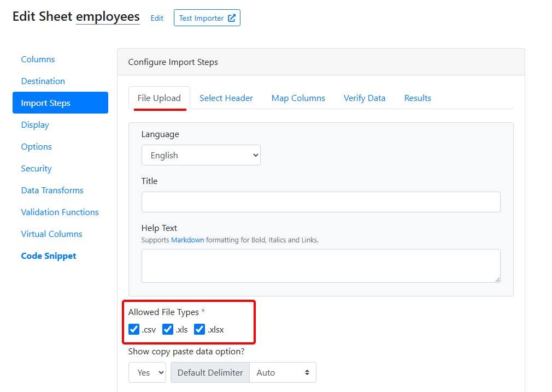
Task: Click the Edit link beside sheet name
Action: click(157, 18)
